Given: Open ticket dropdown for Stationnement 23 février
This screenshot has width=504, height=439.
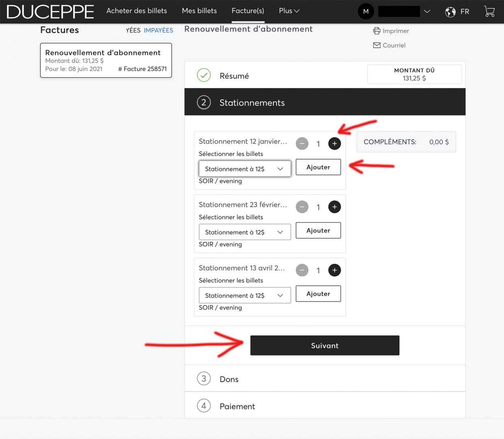Looking at the screenshot, I should (244, 232).
